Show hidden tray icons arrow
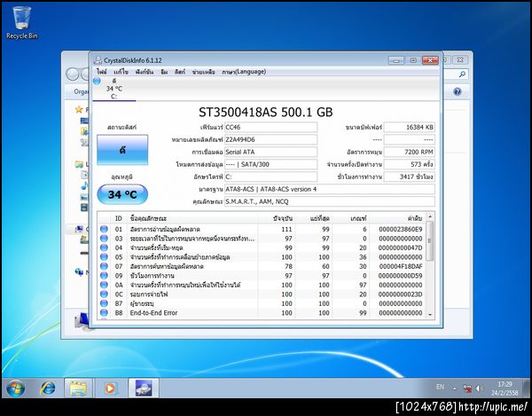The width and height of the screenshot is (532, 416). [x=454, y=389]
